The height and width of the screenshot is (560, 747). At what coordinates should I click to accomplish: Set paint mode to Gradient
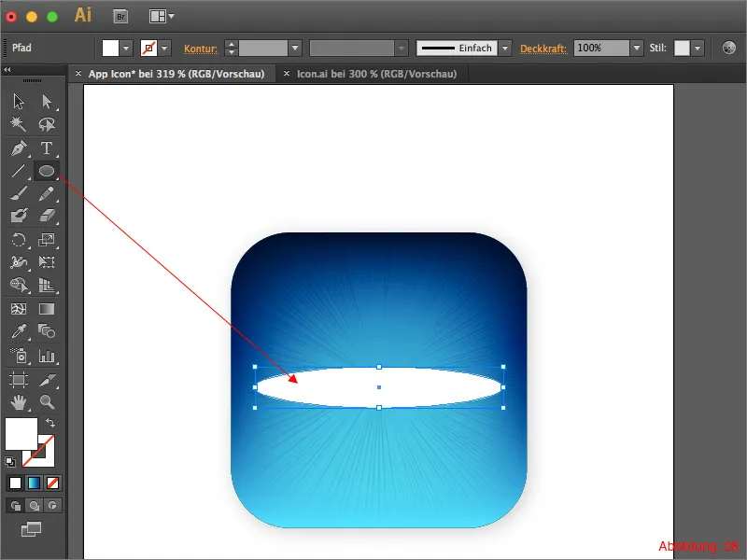pyautogui.click(x=34, y=483)
